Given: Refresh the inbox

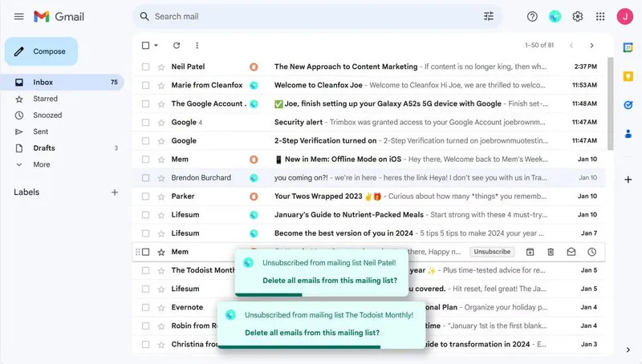Looking at the screenshot, I should tap(177, 46).
